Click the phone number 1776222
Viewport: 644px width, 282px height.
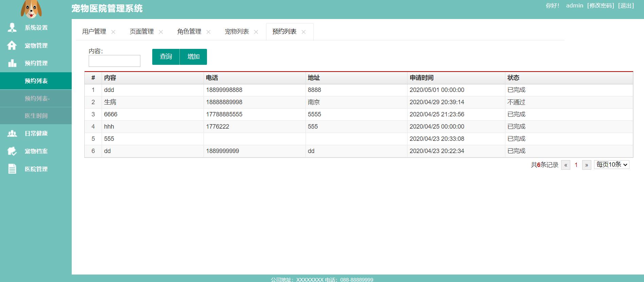[217, 127]
